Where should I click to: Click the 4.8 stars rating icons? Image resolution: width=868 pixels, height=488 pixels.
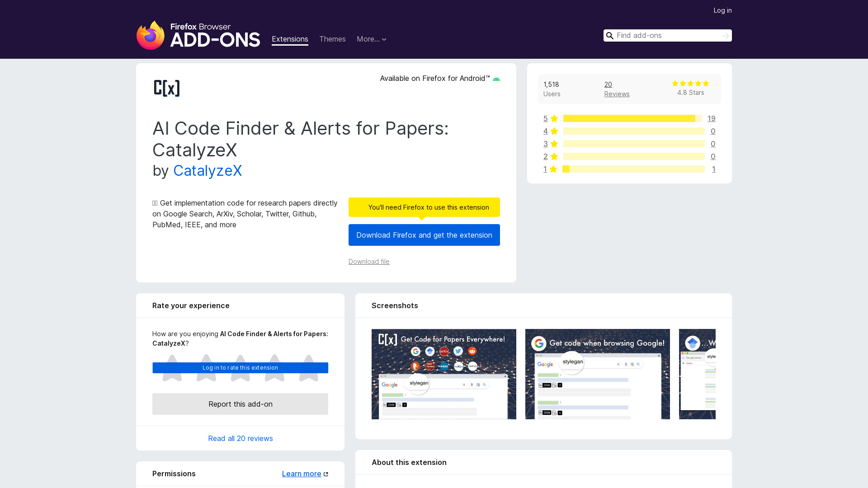(690, 84)
